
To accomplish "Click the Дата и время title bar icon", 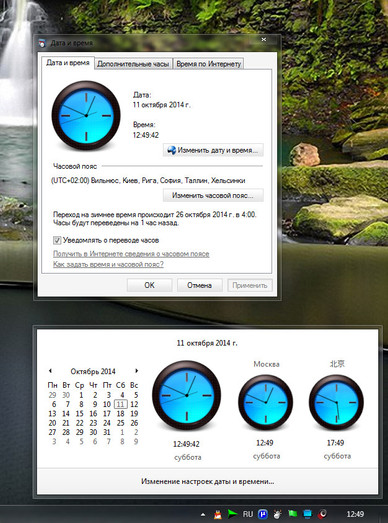I will click(x=41, y=43).
